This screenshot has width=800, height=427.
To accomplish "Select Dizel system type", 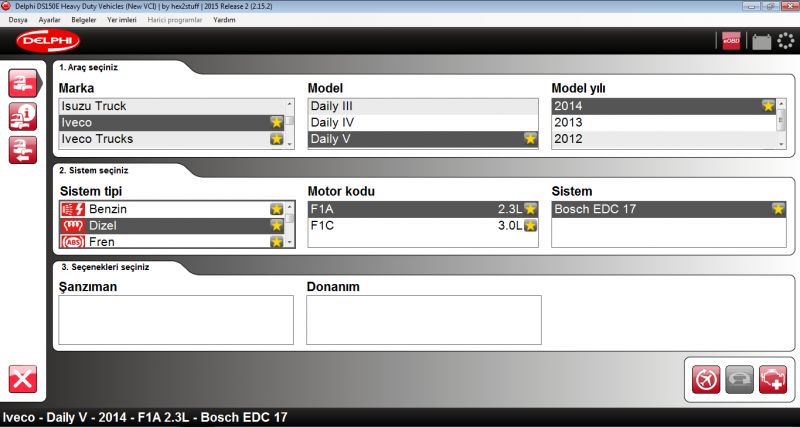I will (x=172, y=225).
